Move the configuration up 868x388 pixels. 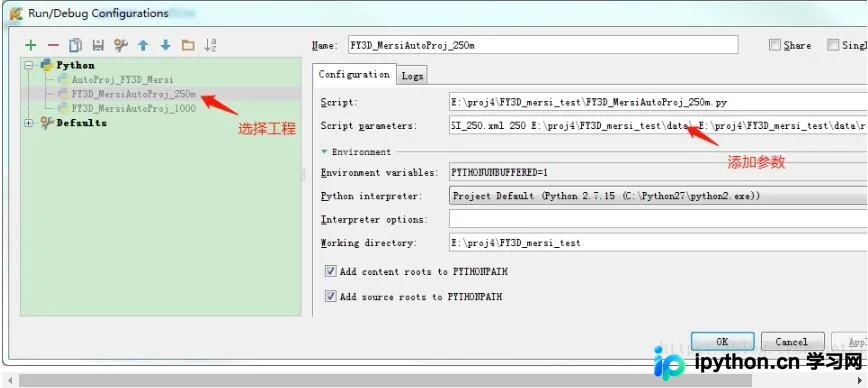click(143, 45)
